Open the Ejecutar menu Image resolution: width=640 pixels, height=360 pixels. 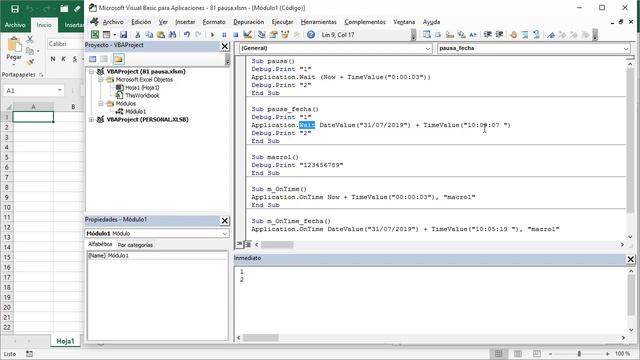click(282, 22)
